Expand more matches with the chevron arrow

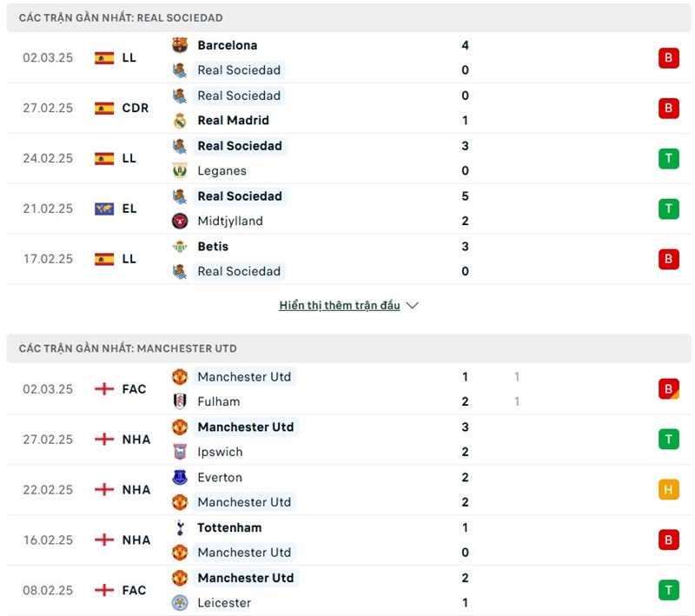[x=413, y=306]
